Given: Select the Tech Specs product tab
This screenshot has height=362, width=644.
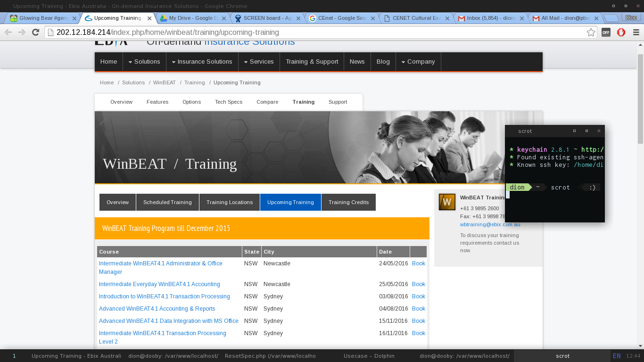Looking at the screenshot, I should 229,102.
